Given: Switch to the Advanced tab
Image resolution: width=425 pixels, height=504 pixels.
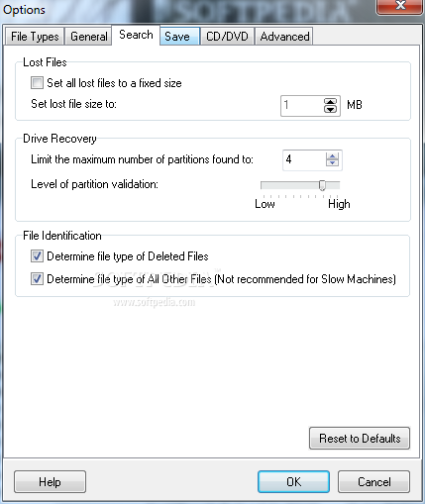Looking at the screenshot, I should point(284,37).
